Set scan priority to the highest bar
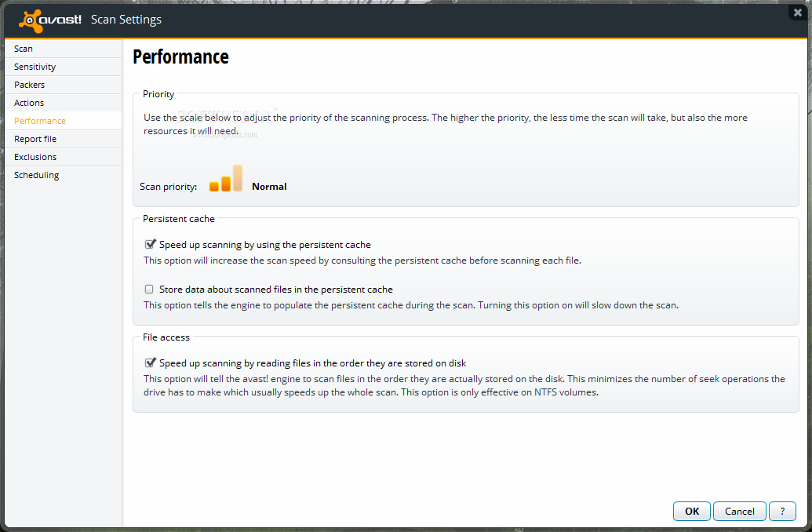Viewport: 812px width, 532px height. point(238,178)
